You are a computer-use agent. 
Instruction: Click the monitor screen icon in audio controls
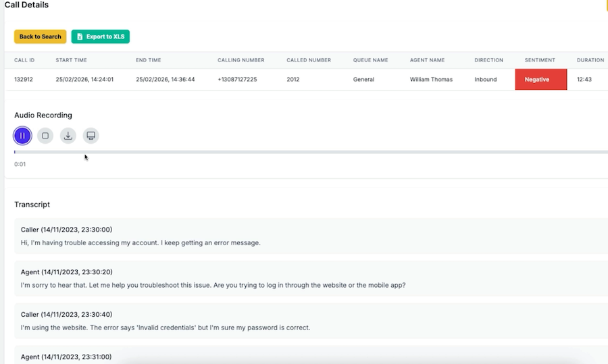tap(91, 136)
